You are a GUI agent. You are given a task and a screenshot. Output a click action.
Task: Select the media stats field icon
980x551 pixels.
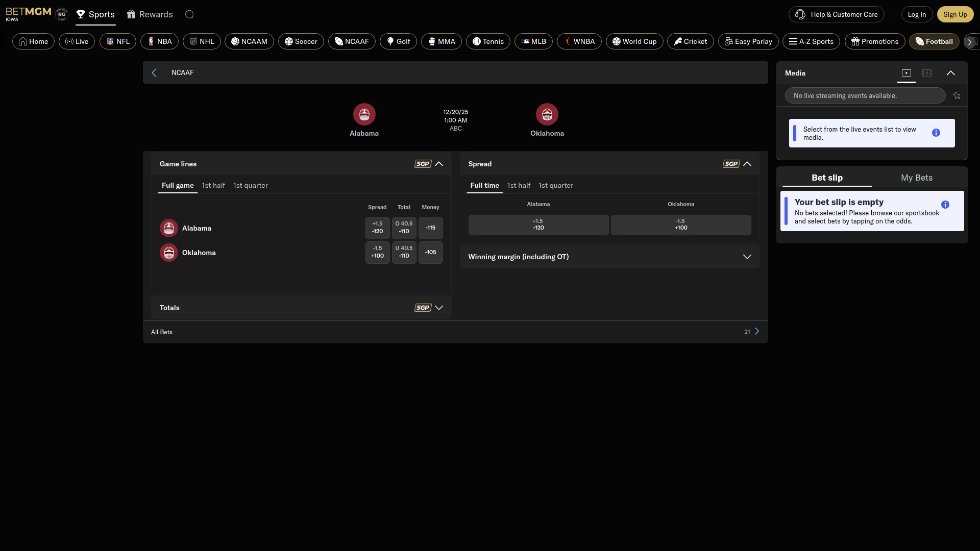point(927,73)
